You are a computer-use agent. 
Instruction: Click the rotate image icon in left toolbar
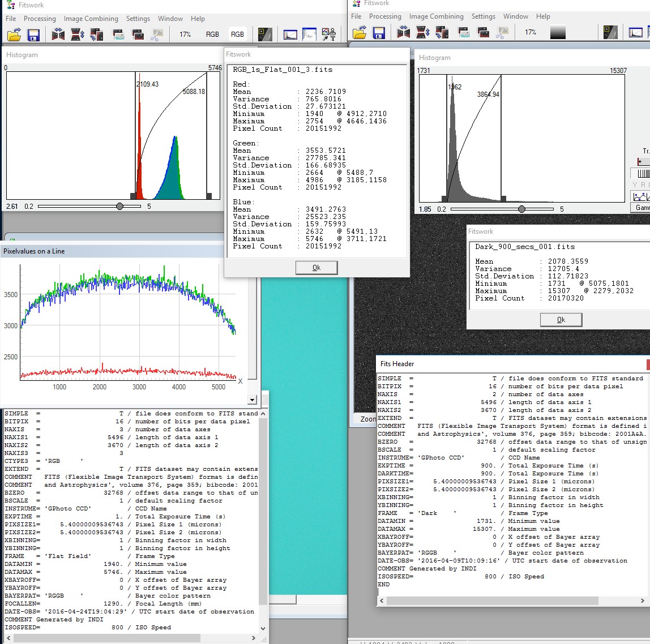pyautogui.click(x=97, y=35)
